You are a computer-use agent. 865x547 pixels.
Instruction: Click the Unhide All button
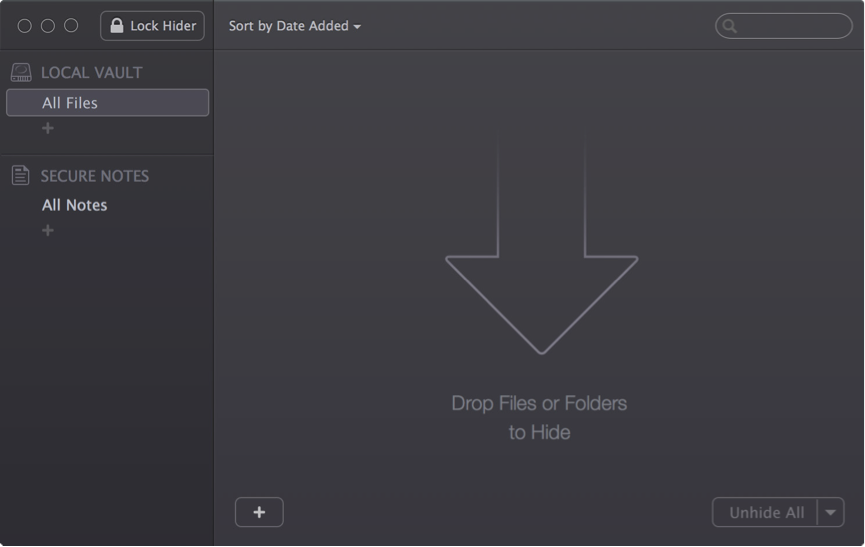click(766, 512)
